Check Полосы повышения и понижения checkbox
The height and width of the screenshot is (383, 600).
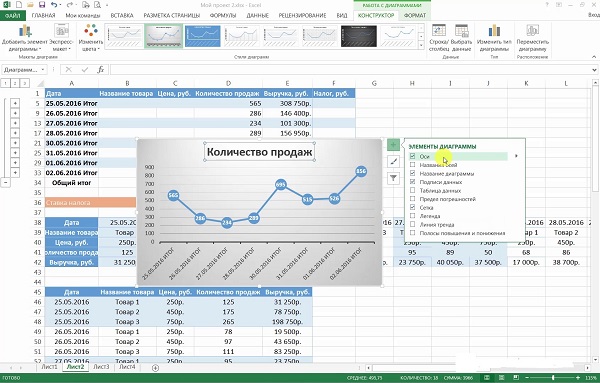click(412, 233)
